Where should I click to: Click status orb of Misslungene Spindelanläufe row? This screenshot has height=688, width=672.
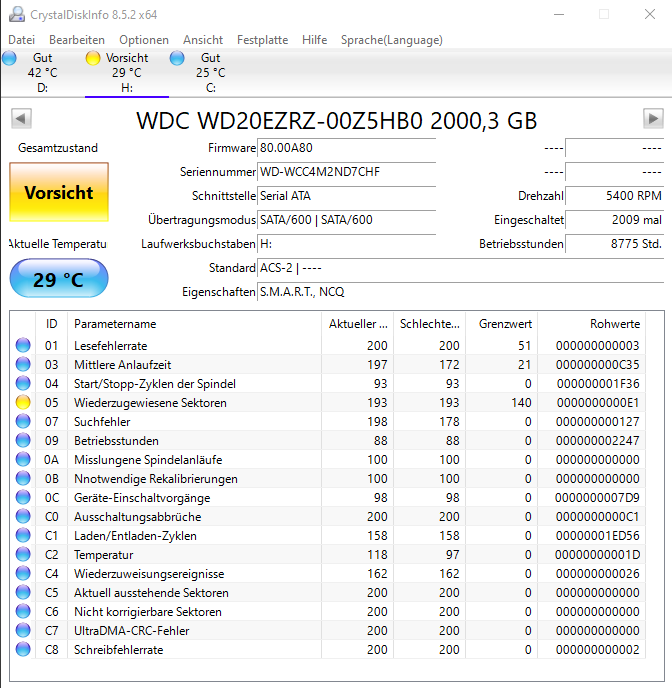coord(23,459)
